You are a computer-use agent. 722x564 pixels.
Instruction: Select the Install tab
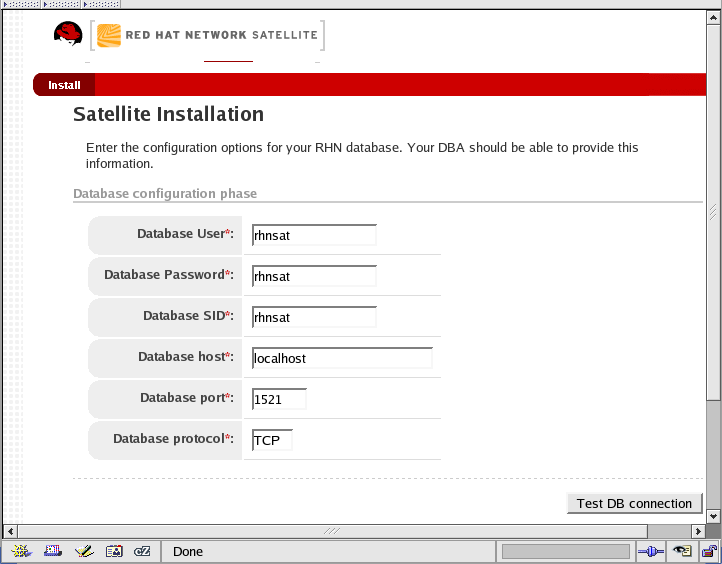pyautogui.click(x=64, y=85)
